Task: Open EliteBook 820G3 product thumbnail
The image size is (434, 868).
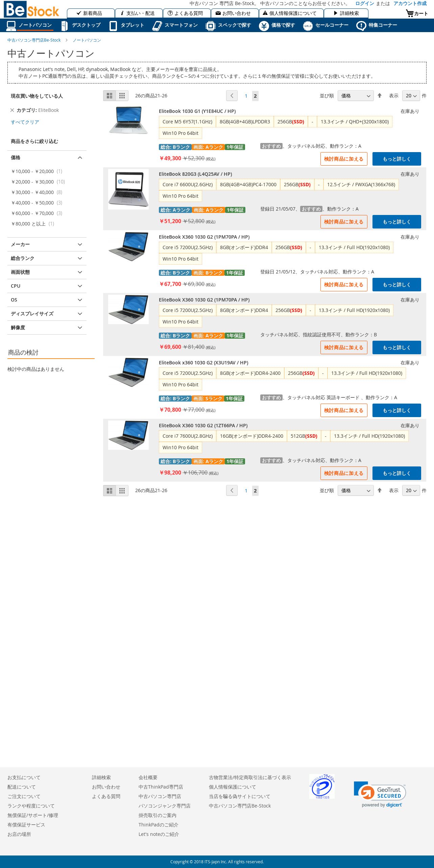Action: tap(128, 189)
